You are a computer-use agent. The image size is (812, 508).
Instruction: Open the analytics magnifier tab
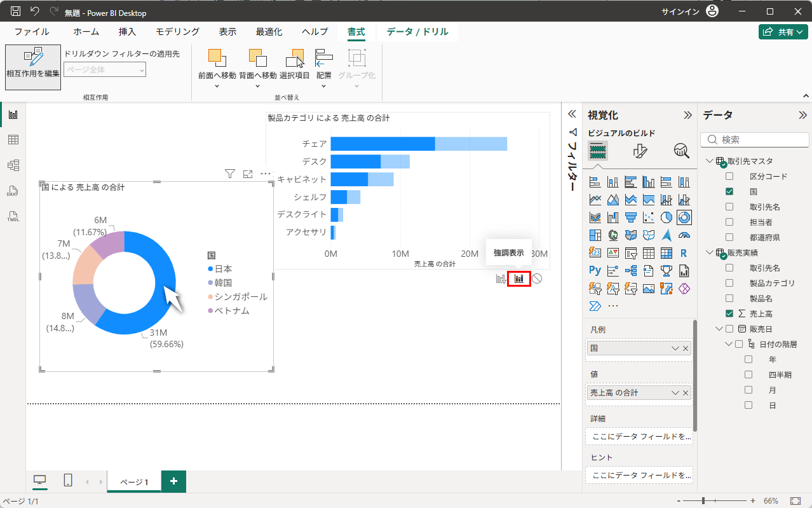(x=682, y=151)
